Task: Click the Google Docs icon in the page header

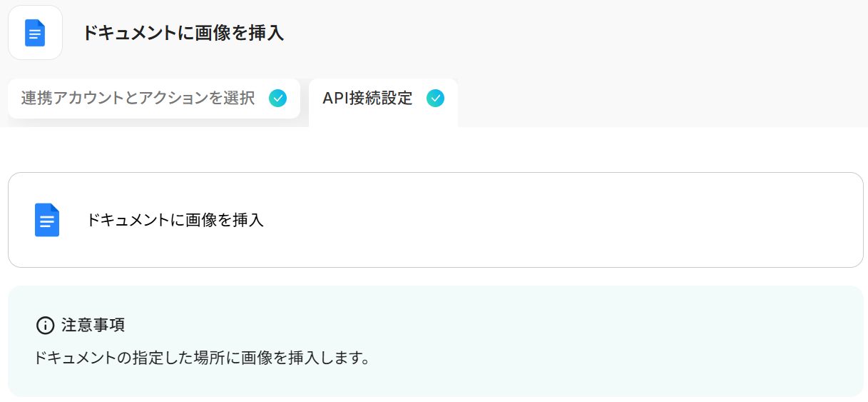Action: 35,33
